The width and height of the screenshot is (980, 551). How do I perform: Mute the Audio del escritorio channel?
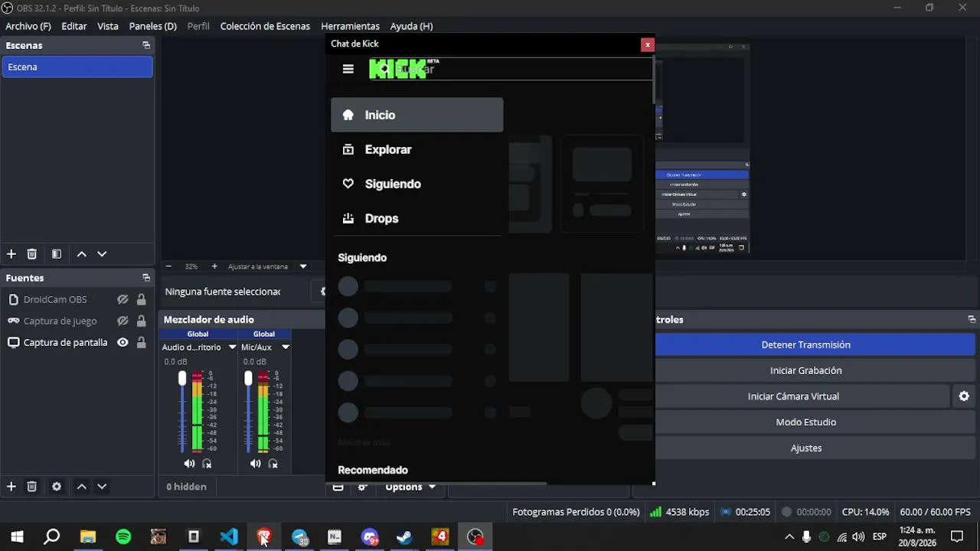point(189,464)
